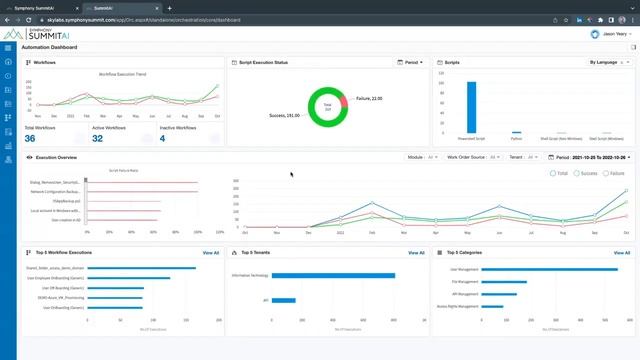Click the Workflows panel header icon
This screenshot has height=360, width=640.
click(x=28, y=62)
